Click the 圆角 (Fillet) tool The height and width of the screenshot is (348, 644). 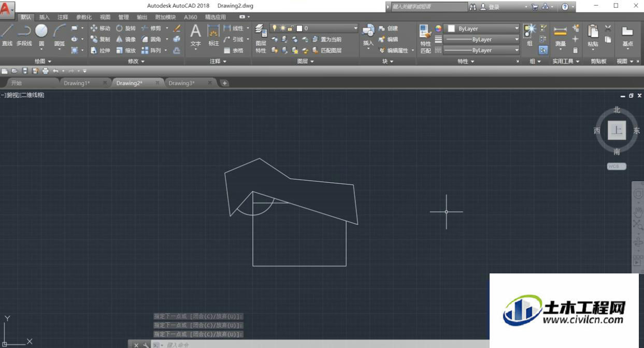(151, 39)
